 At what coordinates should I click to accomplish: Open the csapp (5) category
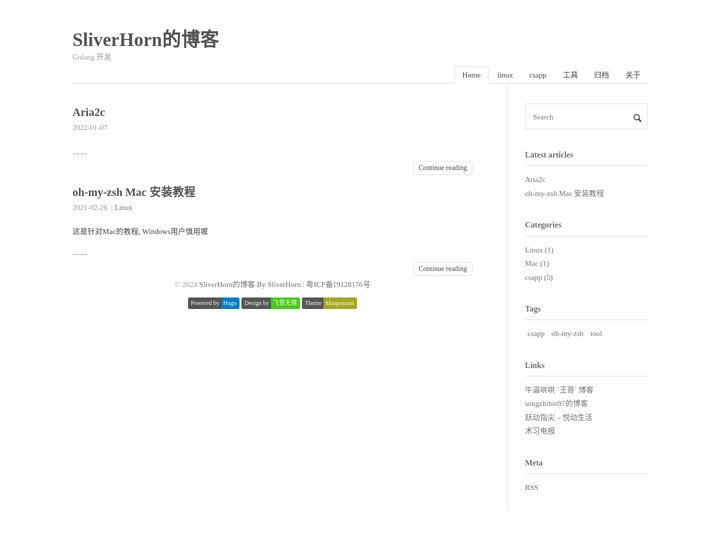coord(539,277)
